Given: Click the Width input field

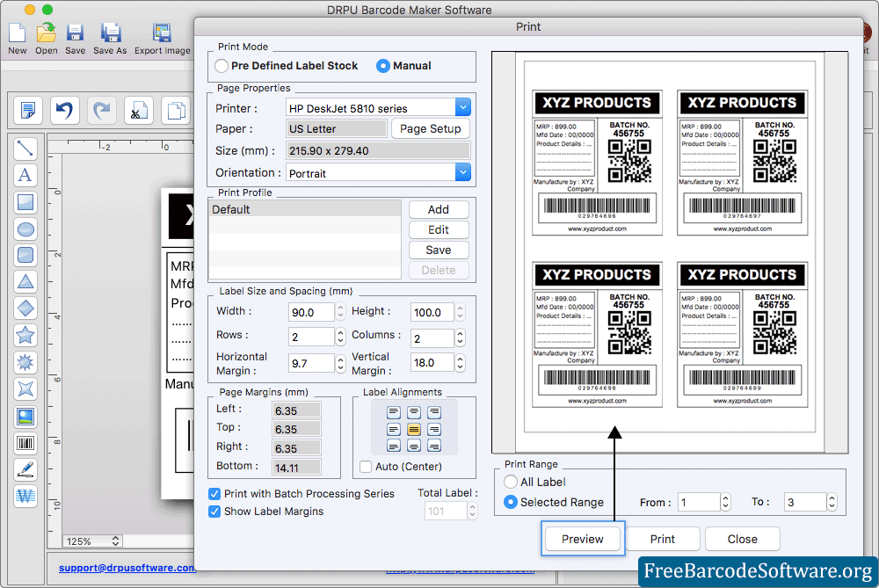Looking at the screenshot, I should coord(311,312).
